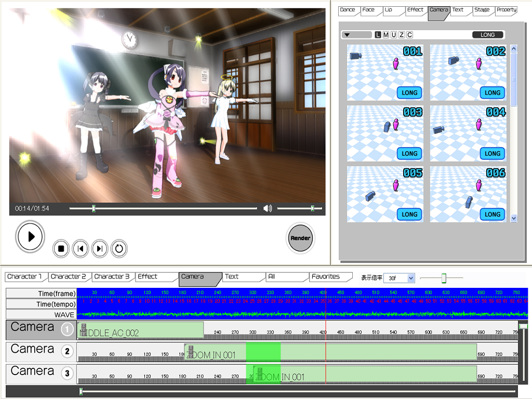Click the LONG filter button
The width and height of the screenshot is (532, 399).
point(487,35)
